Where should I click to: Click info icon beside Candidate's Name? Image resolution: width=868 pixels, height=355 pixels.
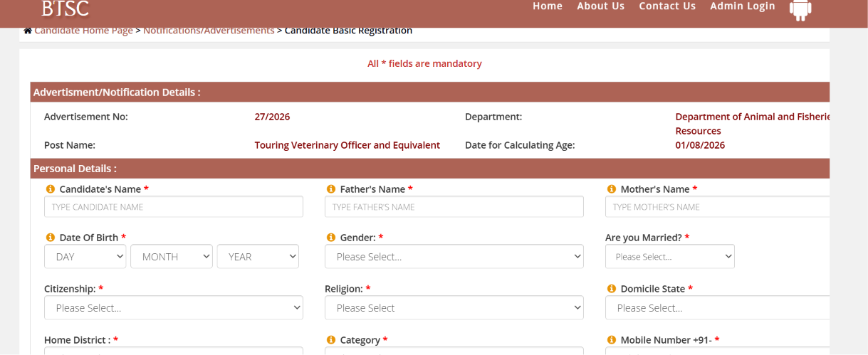(50, 189)
